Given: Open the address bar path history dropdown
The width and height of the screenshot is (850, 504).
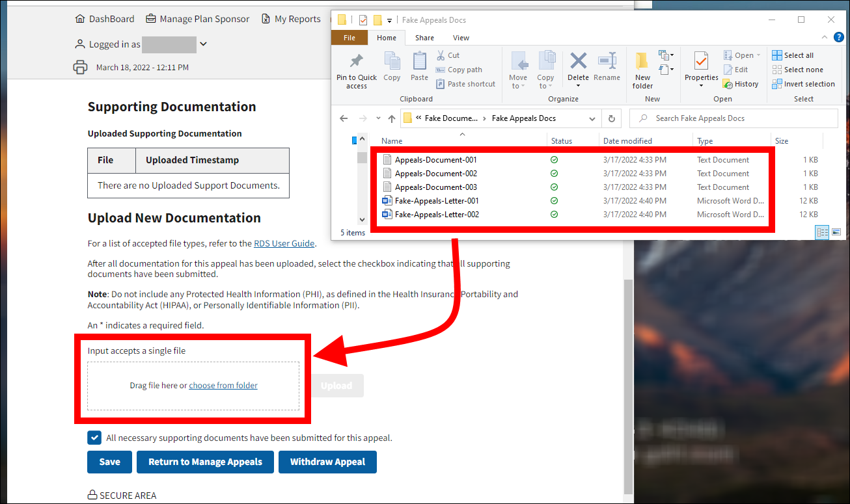Looking at the screenshot, I should click(592, 118).
